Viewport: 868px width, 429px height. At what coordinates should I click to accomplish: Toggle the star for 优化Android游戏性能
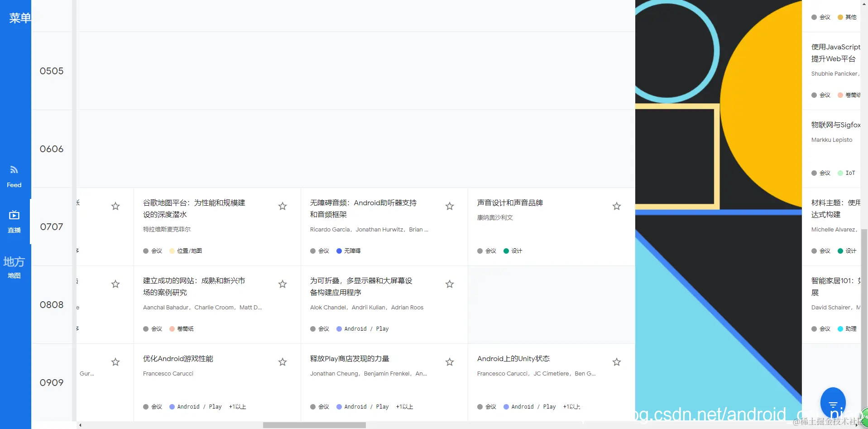(x=282, y=362)
